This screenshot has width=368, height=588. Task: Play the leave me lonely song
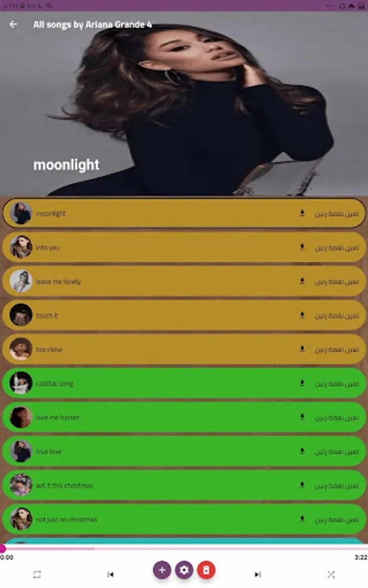(184, 281)
